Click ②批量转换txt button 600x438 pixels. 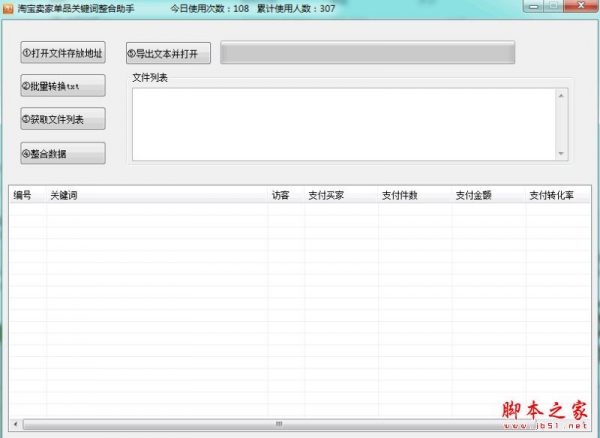coord(63,85)
